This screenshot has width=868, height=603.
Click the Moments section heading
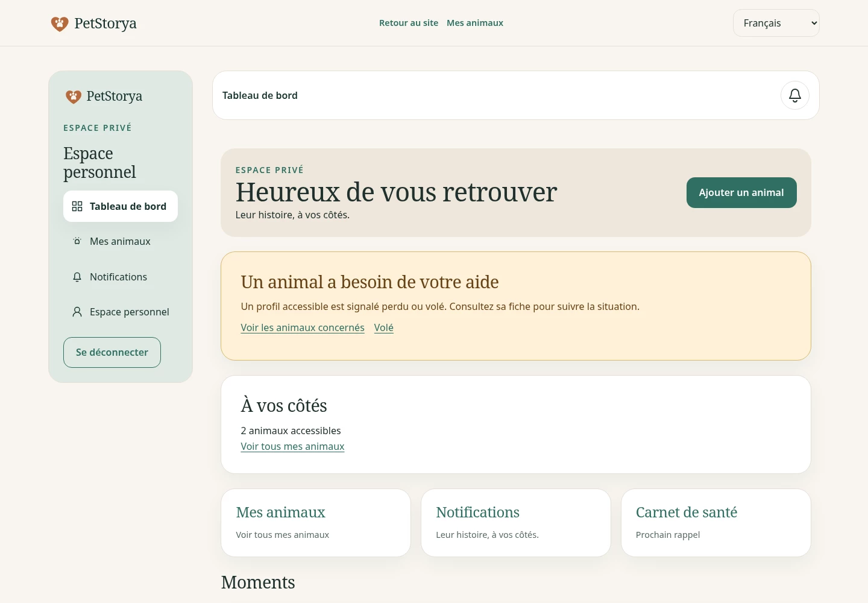click(x=258, y=582)
